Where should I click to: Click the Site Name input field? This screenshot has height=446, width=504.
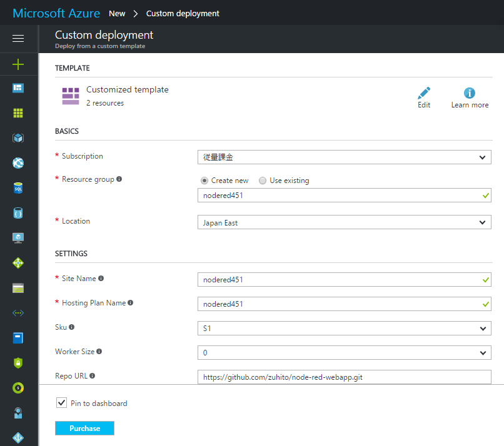point(345,280)
